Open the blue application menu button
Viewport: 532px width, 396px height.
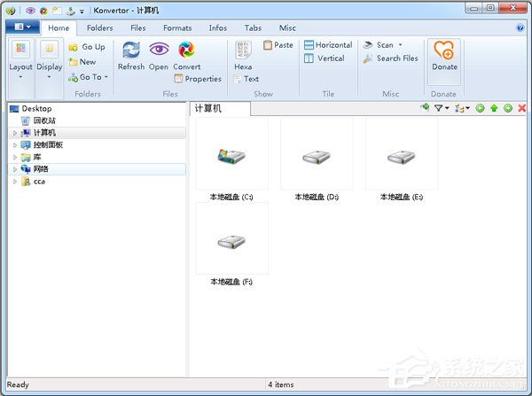(x=23, y=27)
